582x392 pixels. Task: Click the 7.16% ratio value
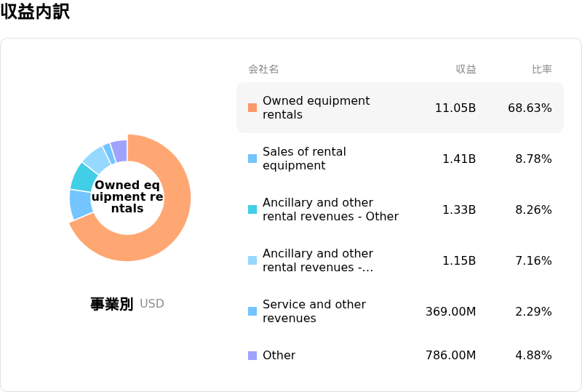[x=533, y=260]
